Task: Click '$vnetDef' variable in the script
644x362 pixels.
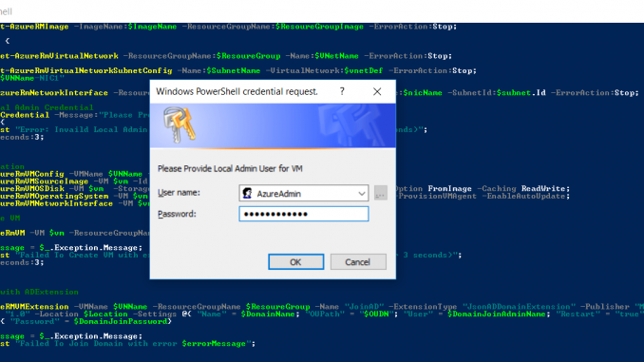Action: coord(364,70)
